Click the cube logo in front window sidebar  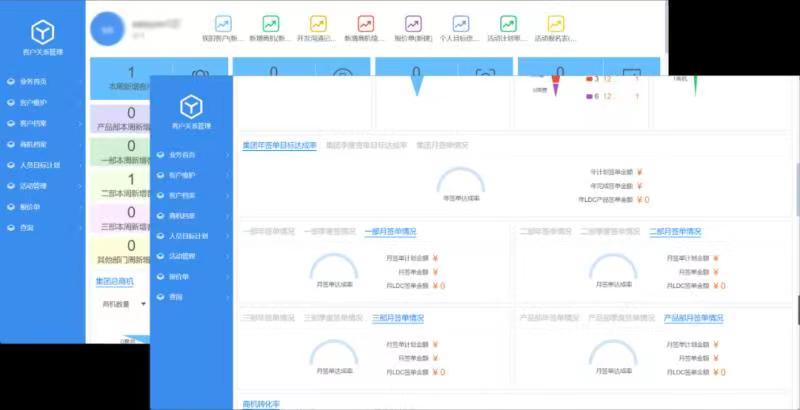(x=191, y=107)
